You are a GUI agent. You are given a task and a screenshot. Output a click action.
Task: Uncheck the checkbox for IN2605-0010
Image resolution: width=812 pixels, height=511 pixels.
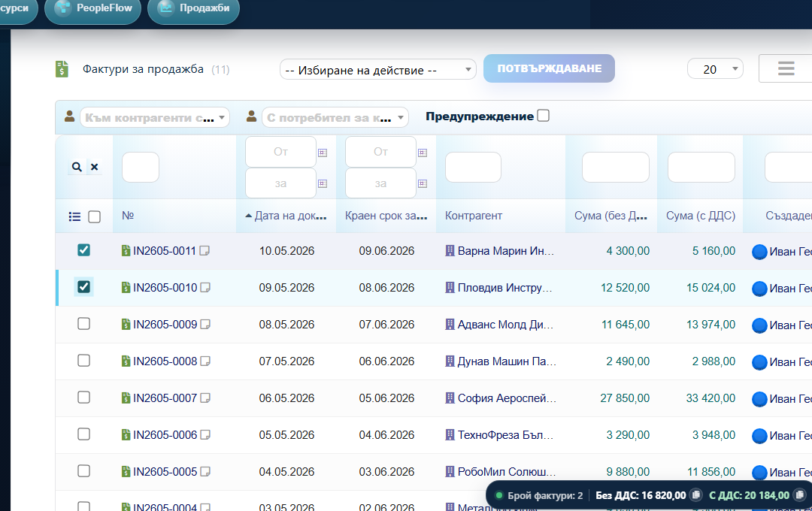[83, 287]
